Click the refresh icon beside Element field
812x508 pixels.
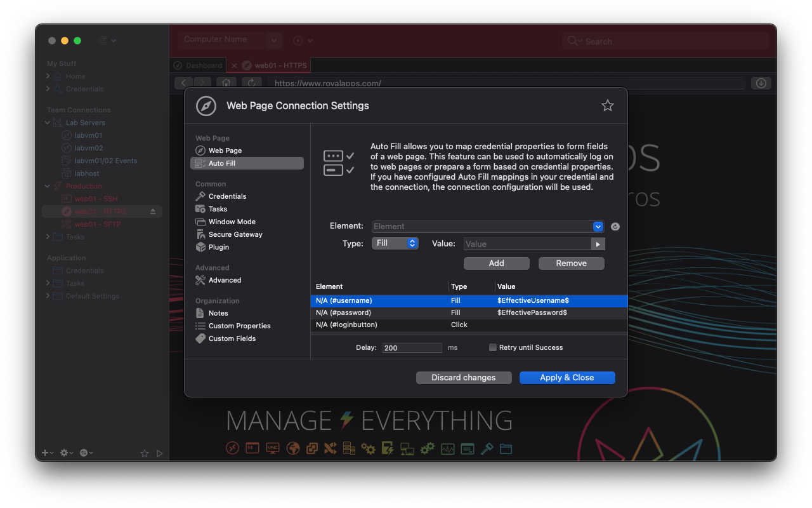point(615,227)
